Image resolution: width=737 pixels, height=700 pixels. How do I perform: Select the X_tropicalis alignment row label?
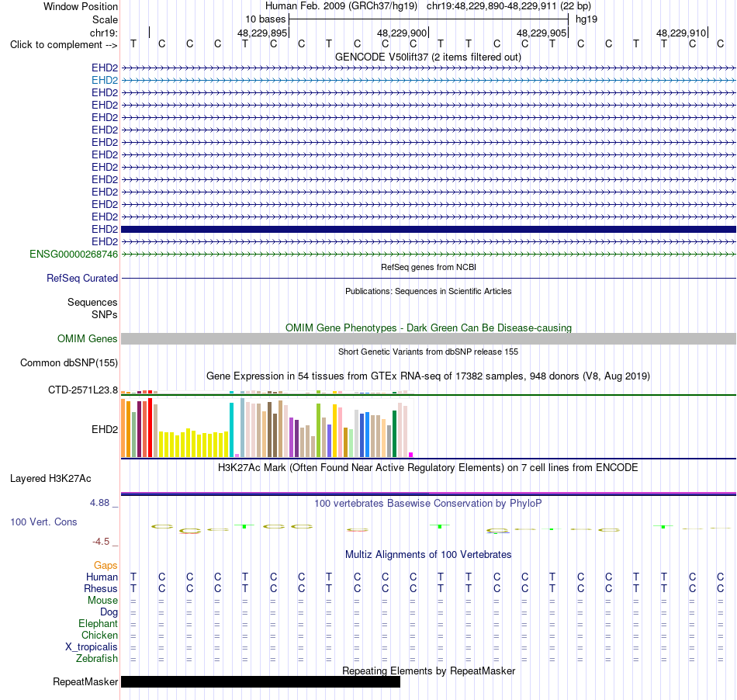(x=92, y=647)
